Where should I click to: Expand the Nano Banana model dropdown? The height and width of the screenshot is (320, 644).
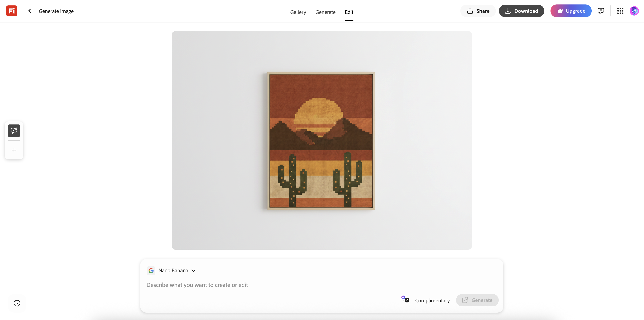click(173, 271)
